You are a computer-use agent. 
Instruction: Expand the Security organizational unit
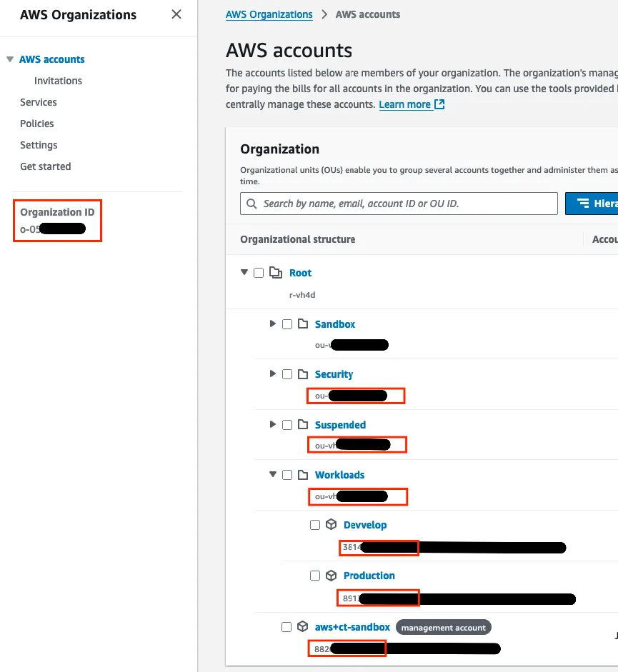click(x=273, y=373)
